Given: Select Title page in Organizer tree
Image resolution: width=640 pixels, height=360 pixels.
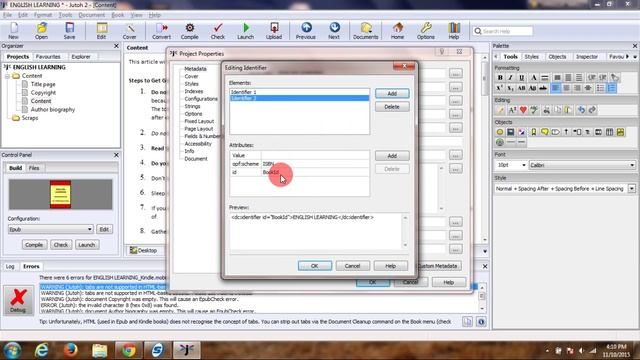Looking at the screenshot, I should coord(43,84).
